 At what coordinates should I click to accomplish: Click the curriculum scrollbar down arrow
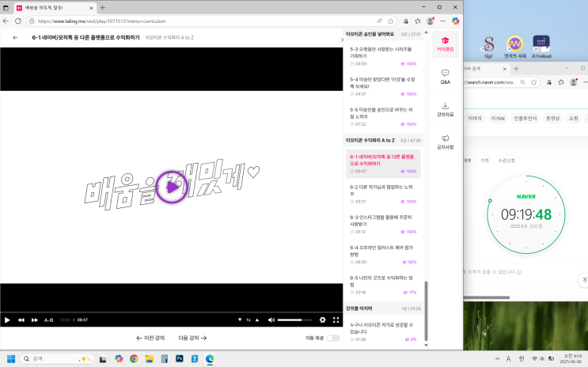pos(426,346)
